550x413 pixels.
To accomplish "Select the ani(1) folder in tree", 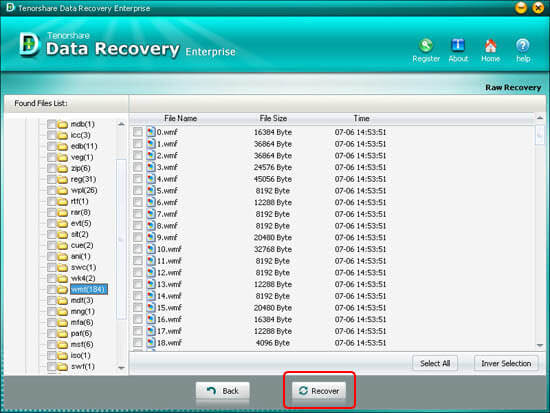I will 80,256.
